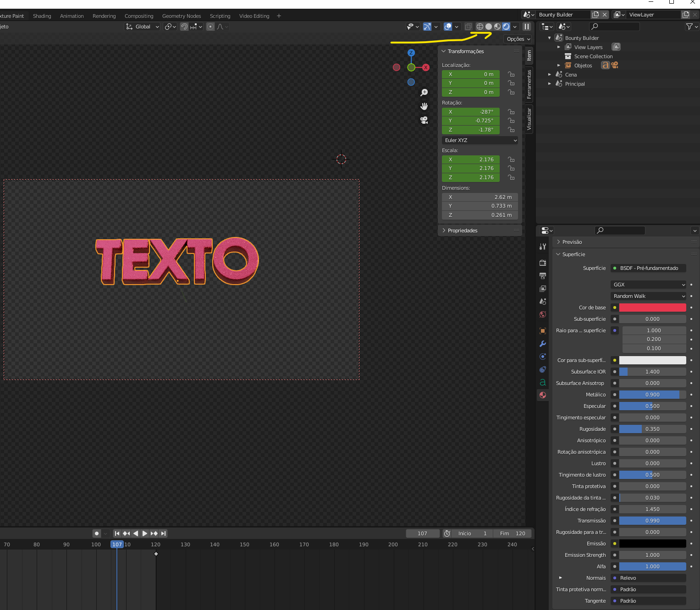Click the Cor de base red swatch
The width and height of the screenshot is (700, 610).
(652, 308)
